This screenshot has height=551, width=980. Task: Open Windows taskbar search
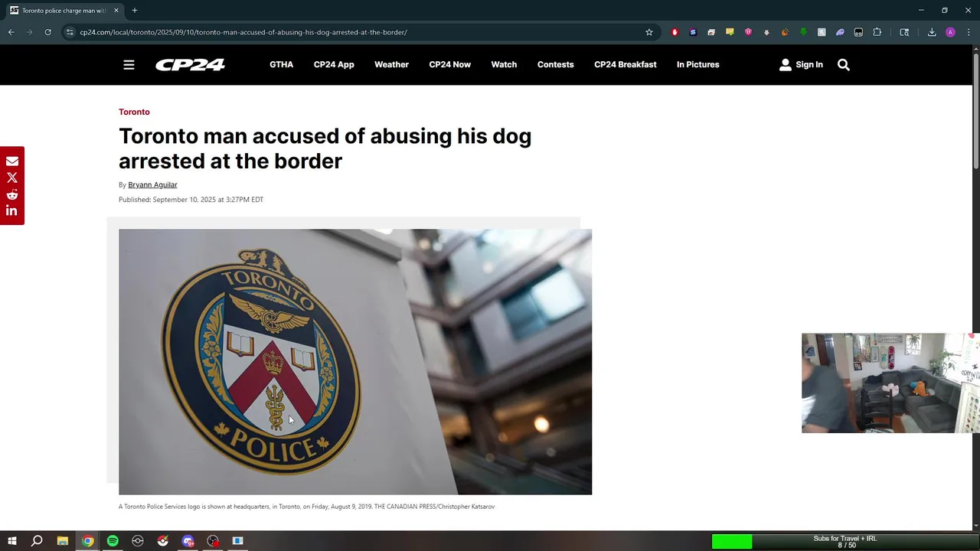pos(37,541)
